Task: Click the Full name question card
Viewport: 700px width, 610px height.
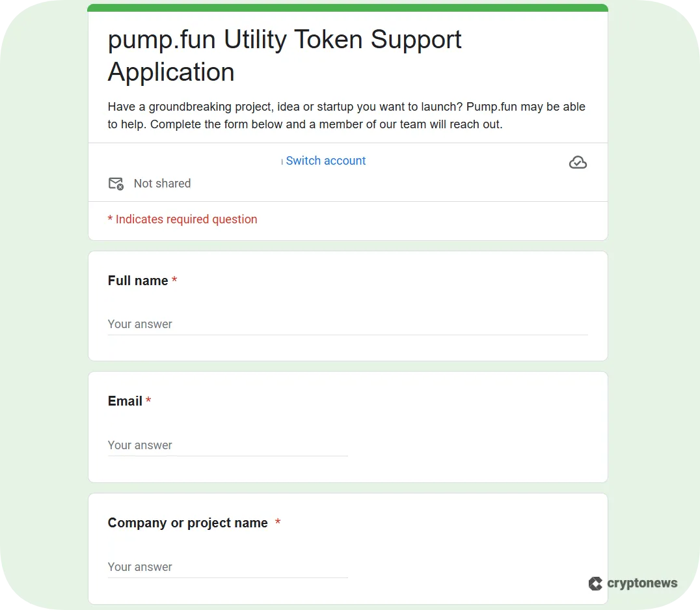Action: pos(347,306)
